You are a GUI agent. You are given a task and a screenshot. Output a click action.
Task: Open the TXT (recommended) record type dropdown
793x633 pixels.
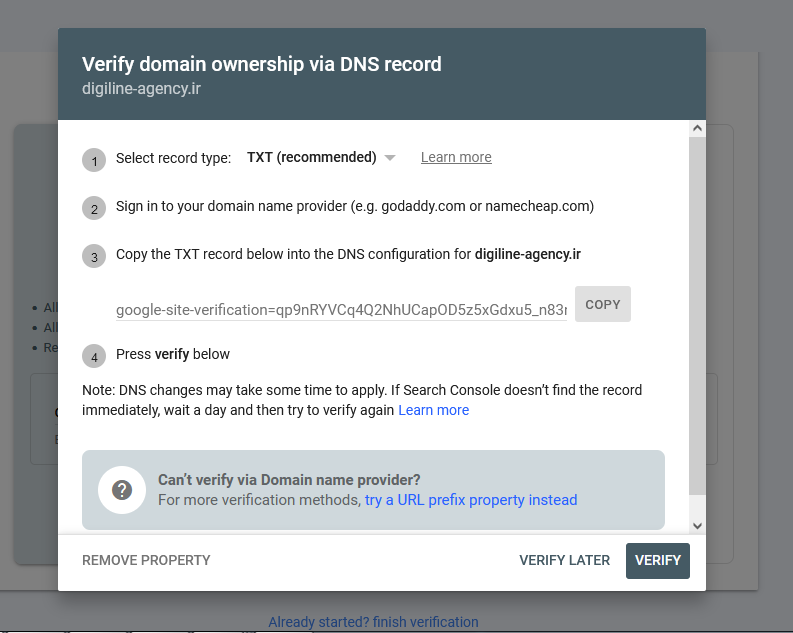321,158
